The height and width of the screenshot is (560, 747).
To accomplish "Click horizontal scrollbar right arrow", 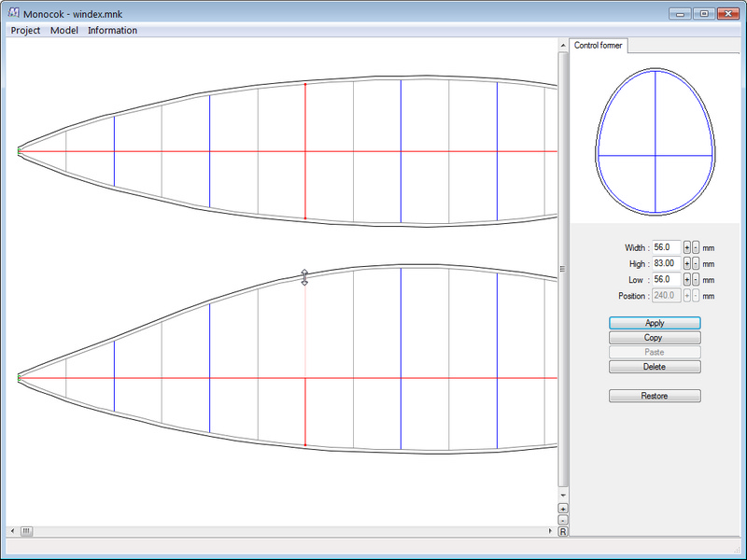I will 550,531.
